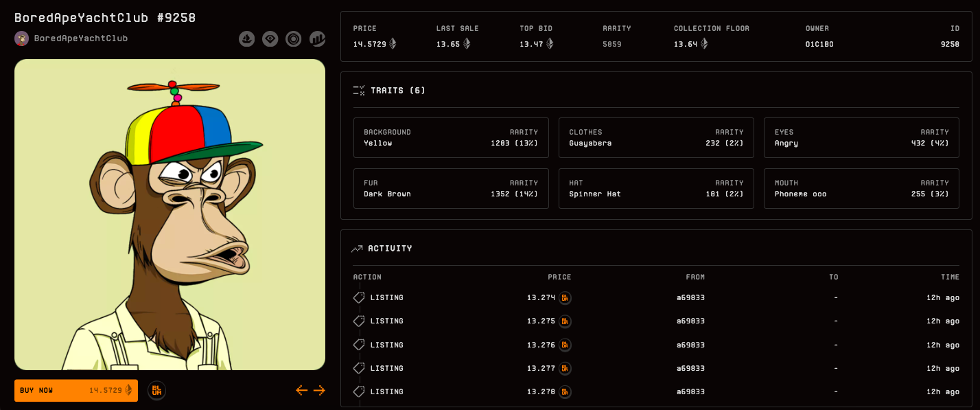Click the round Blur logo beside Buy Now
The width and height of the screenshot is (980, 410).
click(156, 390)
